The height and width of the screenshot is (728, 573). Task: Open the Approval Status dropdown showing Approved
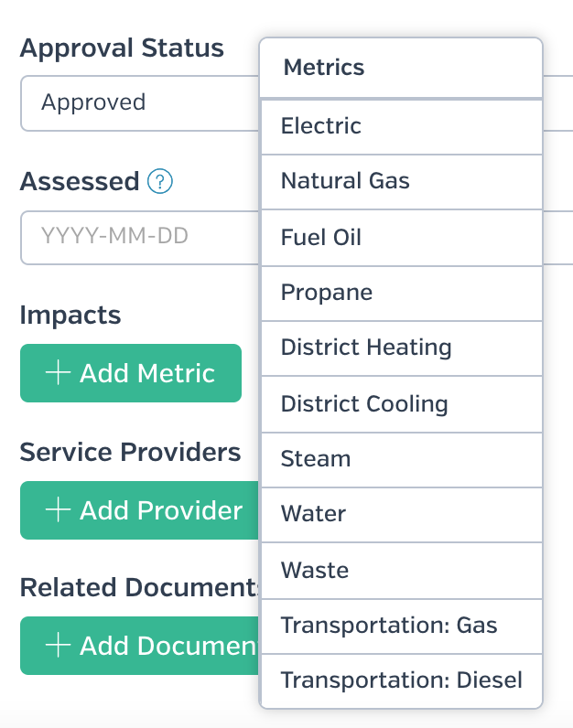pos(140,103)
